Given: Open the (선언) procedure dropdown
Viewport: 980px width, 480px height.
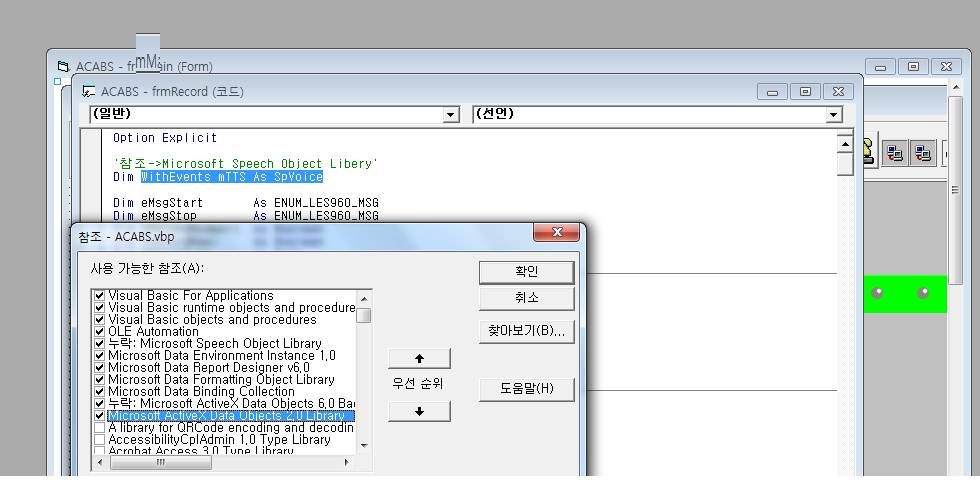Looking at the screenshot, I should coord(834,115).
